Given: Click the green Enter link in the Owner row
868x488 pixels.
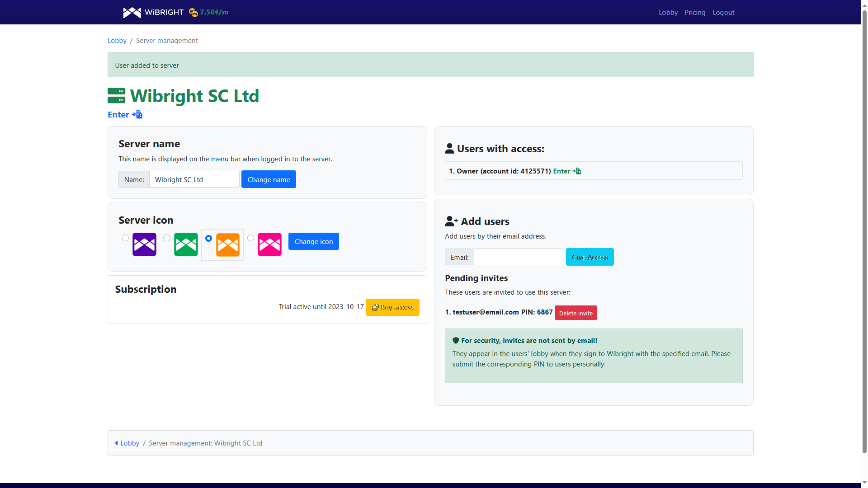Looking at the screenshot, I should coord(567,171).
